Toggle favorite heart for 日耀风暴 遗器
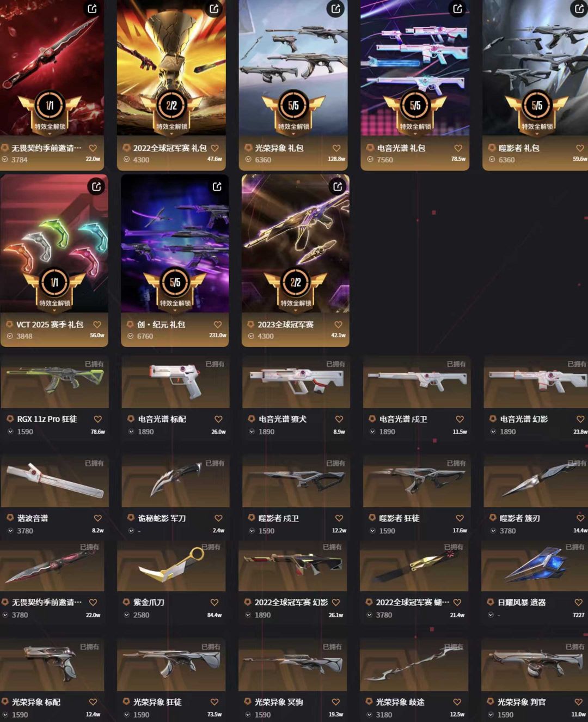The image size is (588, 722). tap(578, 602)
